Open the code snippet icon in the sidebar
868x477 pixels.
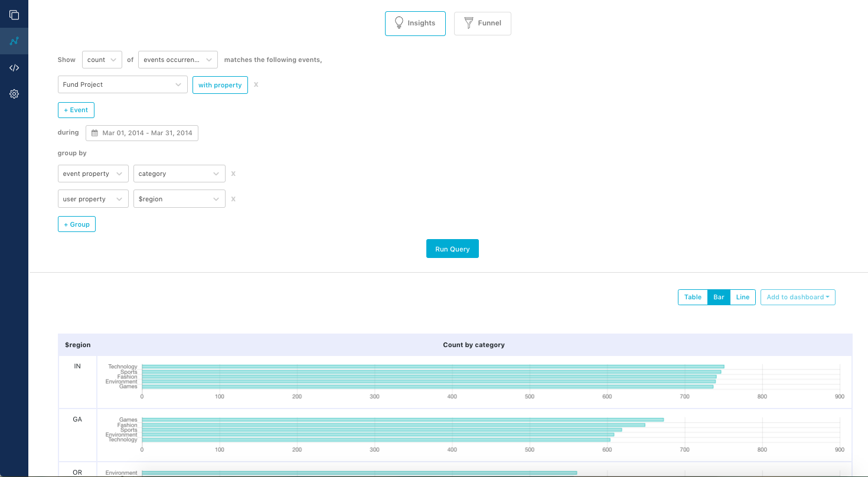coord(14,67)
